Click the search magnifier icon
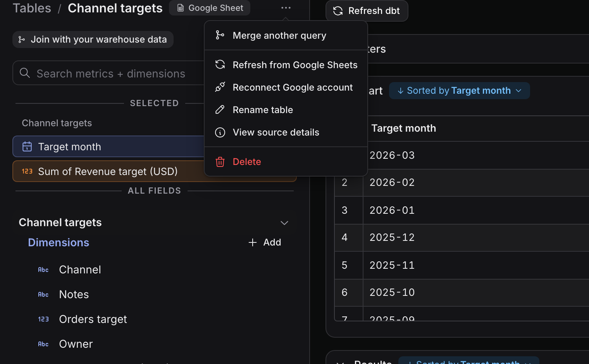This screenshot has height=364, width=589. [x=25, y=73]
